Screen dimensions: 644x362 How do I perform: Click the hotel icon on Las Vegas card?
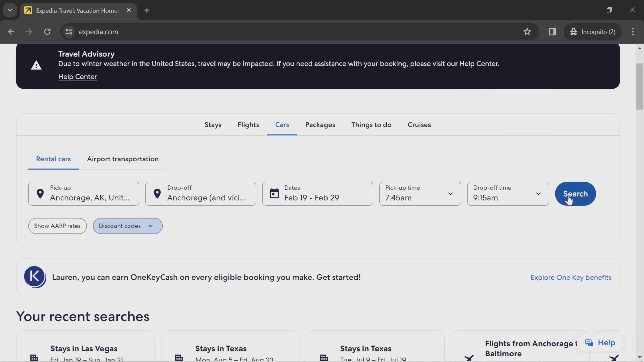click(x=34, y=358)
